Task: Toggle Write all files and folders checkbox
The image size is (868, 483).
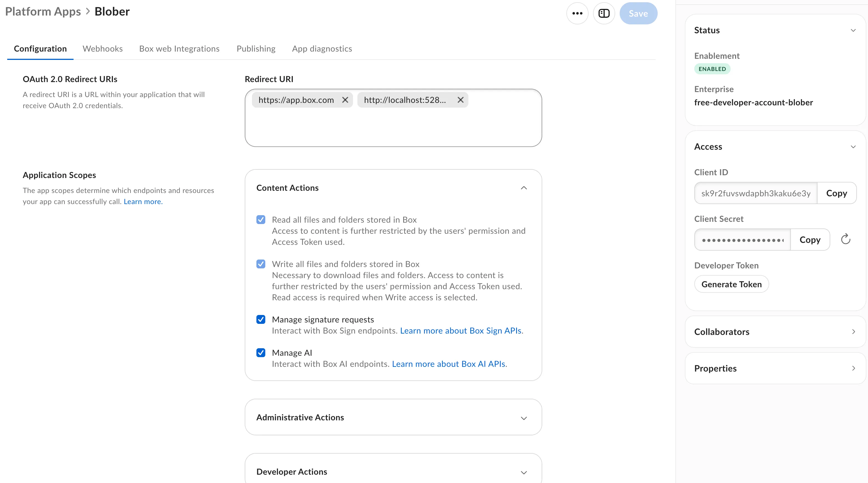Action: point(261,264)
